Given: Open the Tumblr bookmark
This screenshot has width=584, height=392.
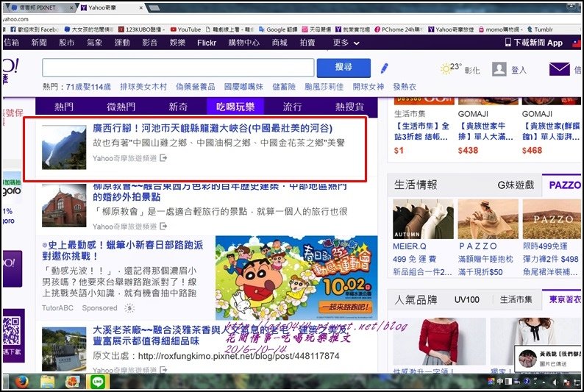Looking at the screenshot, I should tap(540, 29).
